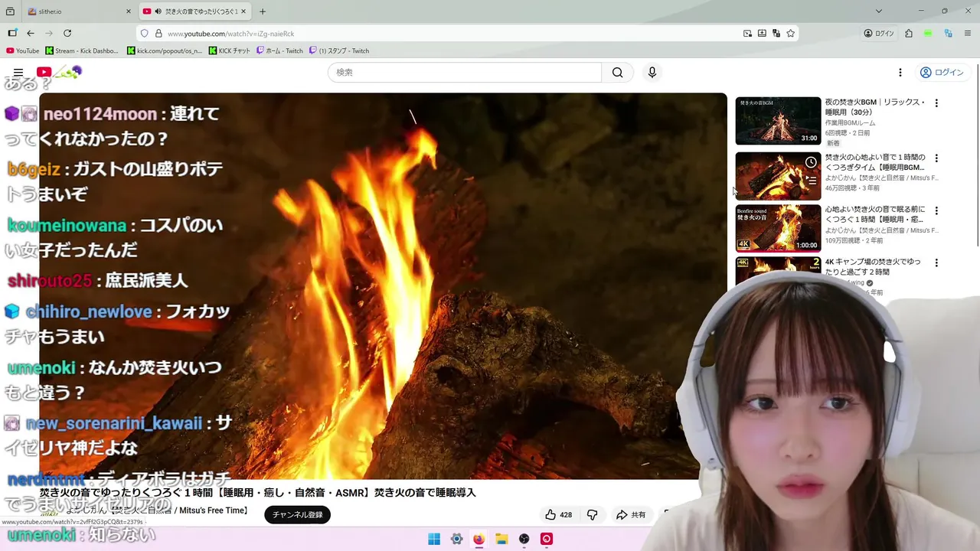This screenshot has height=551, width=980.
Task: Open options for 焚き火の心地よい音 video
Action: tap(936, 158)
